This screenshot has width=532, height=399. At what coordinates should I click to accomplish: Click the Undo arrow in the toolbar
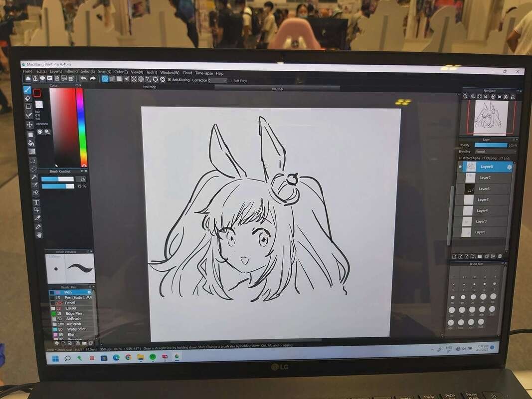click(x=83, y=78)
